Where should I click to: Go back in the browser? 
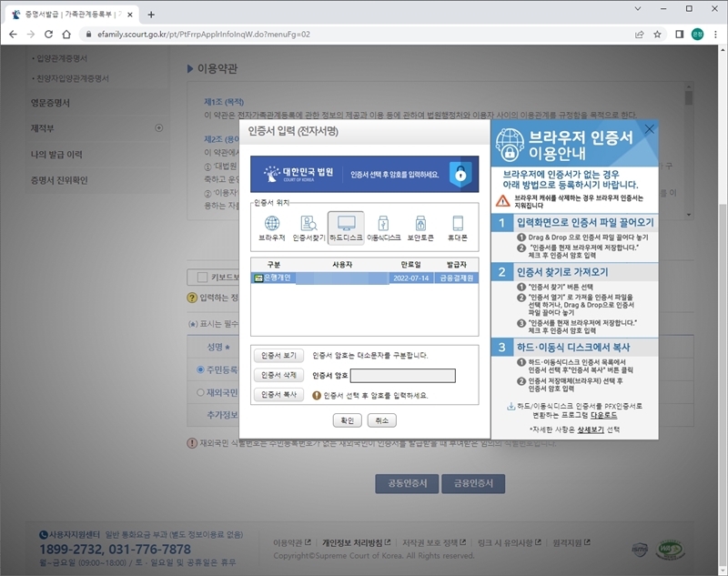(13, 35)
